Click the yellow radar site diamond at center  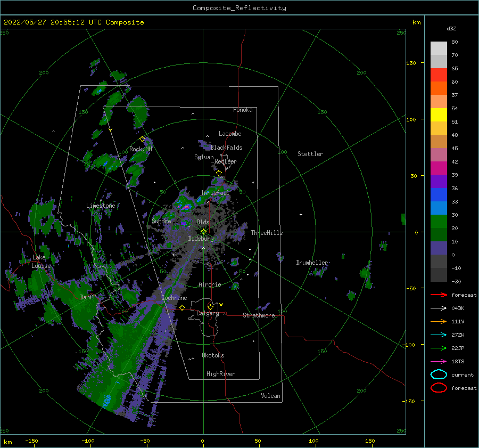(203, 232)
